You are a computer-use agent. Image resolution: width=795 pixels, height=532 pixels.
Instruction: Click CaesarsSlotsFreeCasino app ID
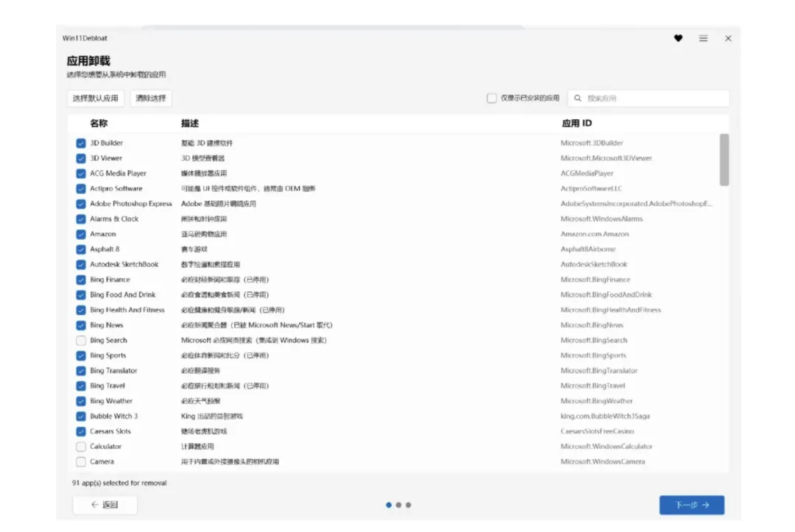[x=597, y=432]
